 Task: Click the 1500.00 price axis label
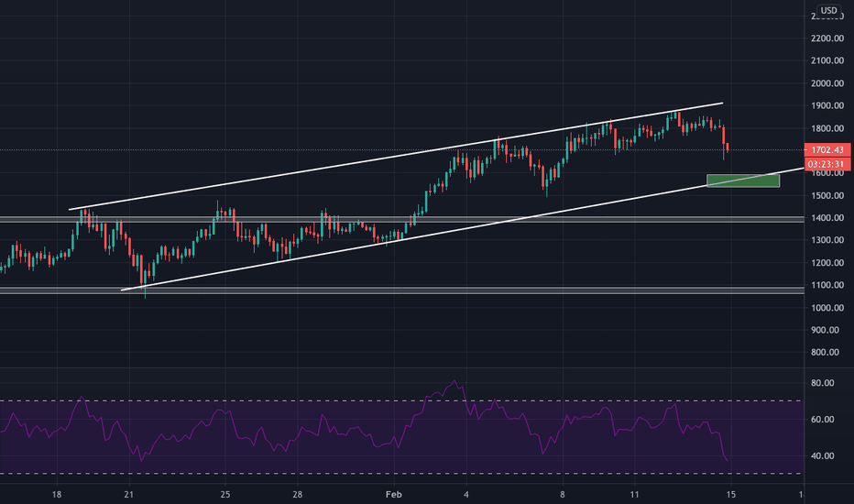827,195
